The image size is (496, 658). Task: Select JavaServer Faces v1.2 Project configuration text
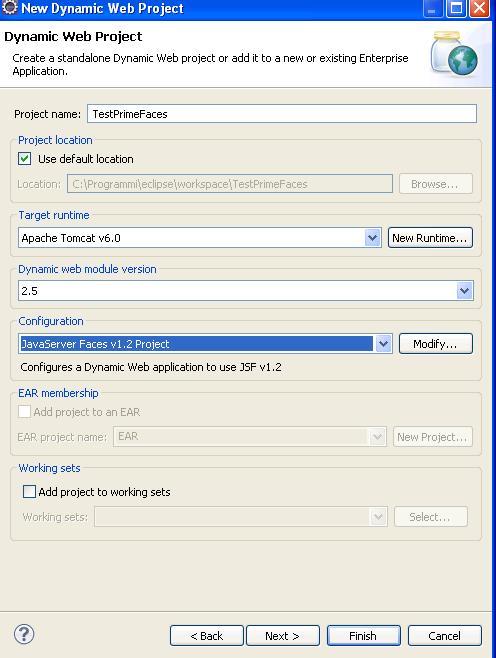point(95,344)
